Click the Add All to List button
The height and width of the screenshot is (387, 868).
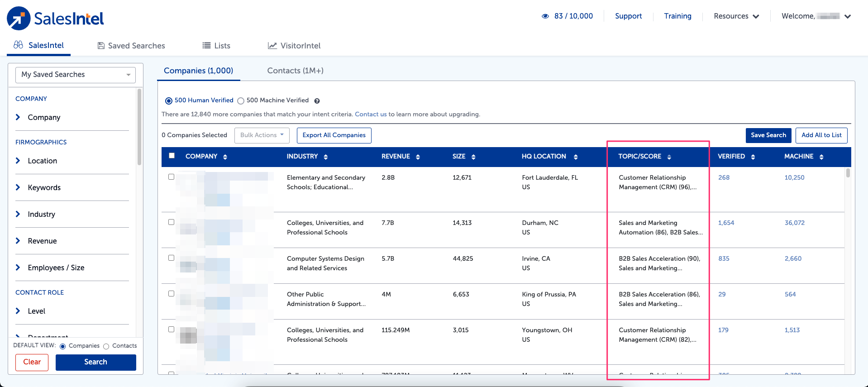pos(821,135)
